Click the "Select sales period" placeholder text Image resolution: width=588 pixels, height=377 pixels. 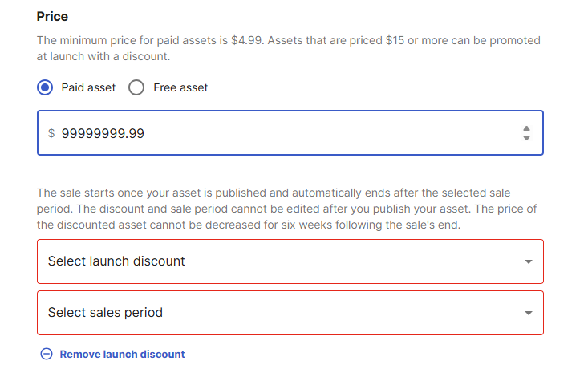click(105, 313)
